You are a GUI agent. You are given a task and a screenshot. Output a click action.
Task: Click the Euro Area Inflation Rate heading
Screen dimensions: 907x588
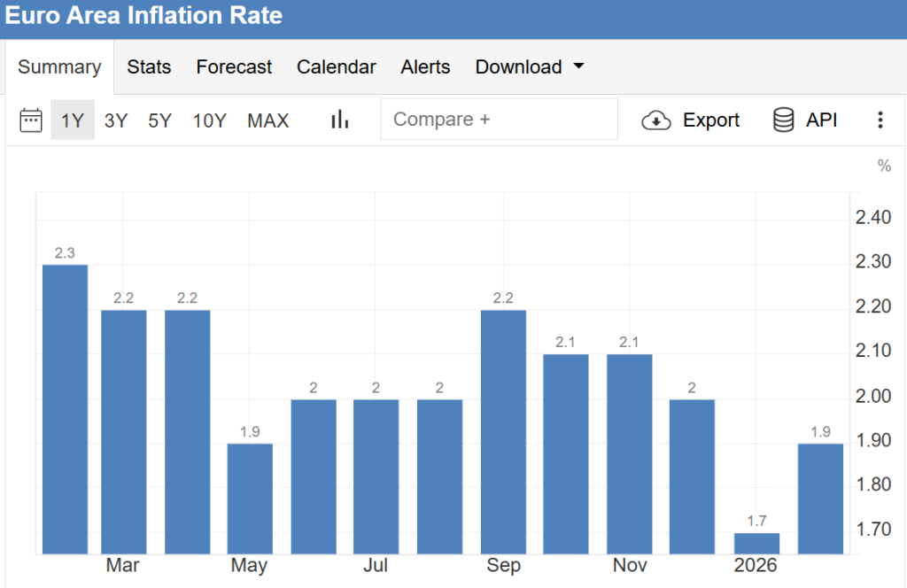coord(143,16)
